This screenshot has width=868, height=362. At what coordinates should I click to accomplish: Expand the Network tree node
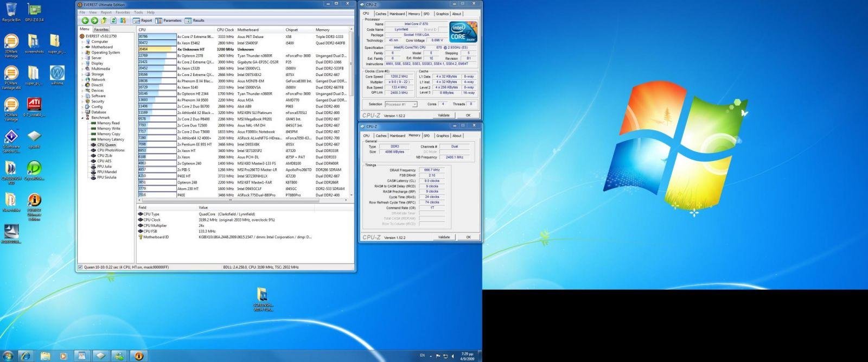(x=83, y=80)
